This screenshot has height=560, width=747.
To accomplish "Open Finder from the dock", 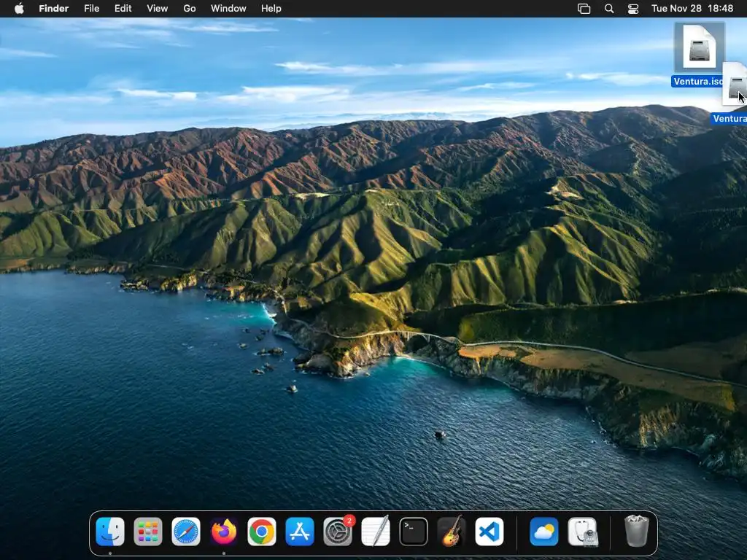I will (110, 532).
